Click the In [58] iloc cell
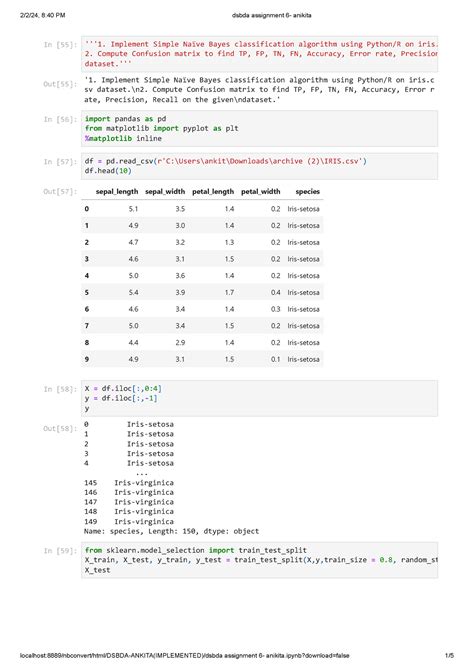This screenshot has width=474, height=670. (x=259, y=398)
